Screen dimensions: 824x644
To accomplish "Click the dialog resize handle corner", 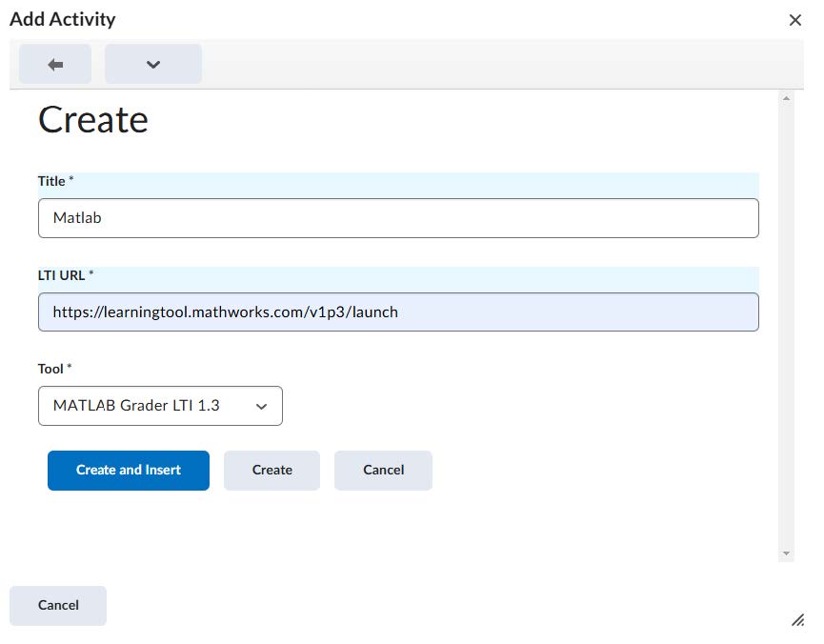I will click(x=797, y=620).
